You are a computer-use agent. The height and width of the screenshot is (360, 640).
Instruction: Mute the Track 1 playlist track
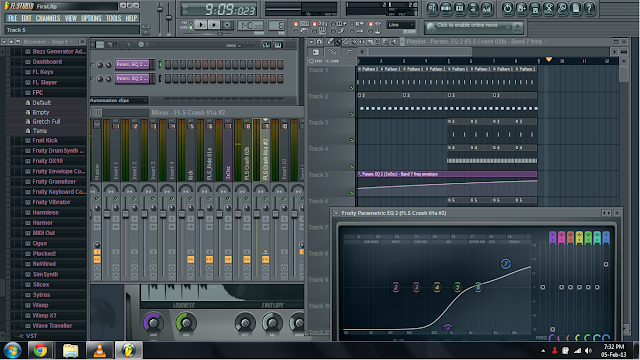(352, 88)
